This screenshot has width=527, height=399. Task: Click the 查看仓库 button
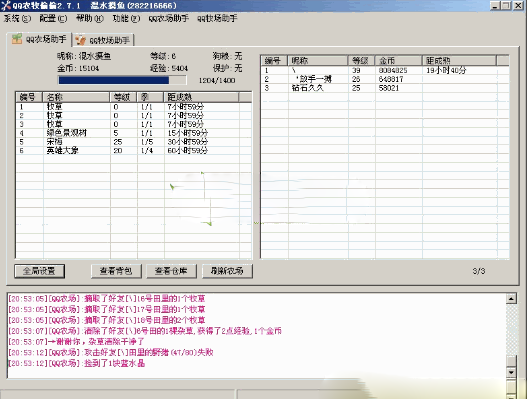[x=171, y=271]
